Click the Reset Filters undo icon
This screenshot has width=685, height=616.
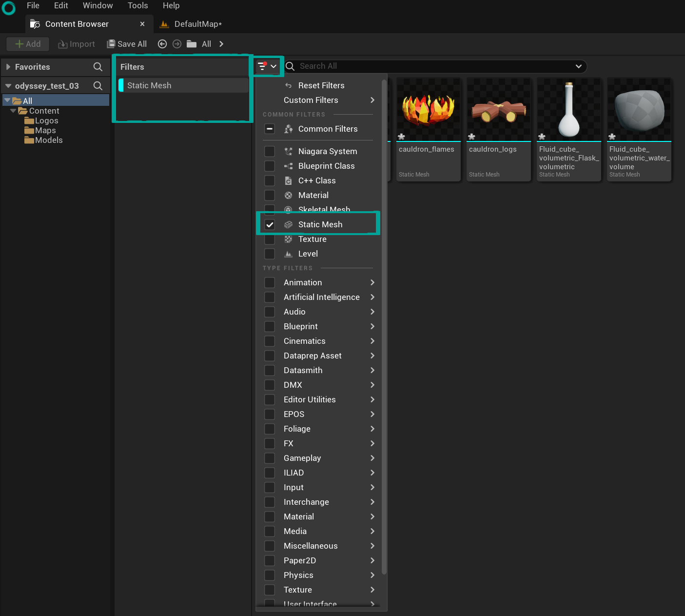tap(288, 86)
